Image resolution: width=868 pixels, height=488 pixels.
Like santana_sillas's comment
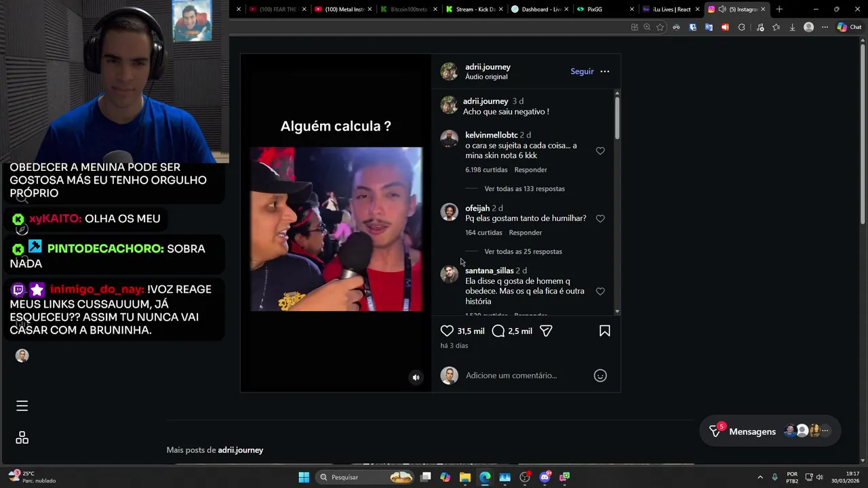pyautogui.click(x=600, y=291)
